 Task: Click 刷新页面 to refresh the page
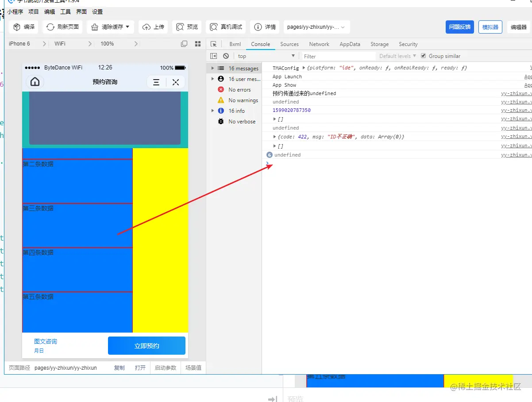[x=62, y=27]
